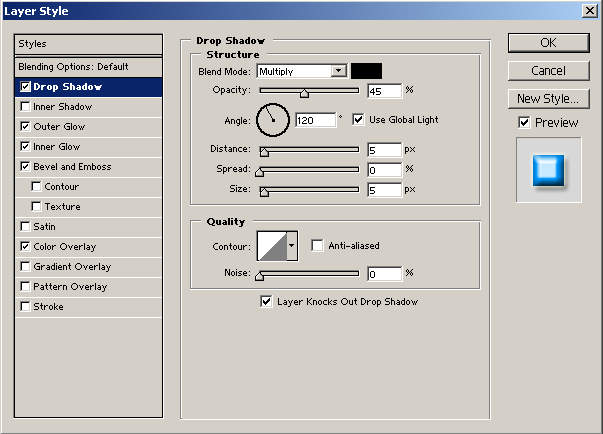Uncheck the Color Overlay checkbox
The image size is (603, 434).
click(25, 246)
